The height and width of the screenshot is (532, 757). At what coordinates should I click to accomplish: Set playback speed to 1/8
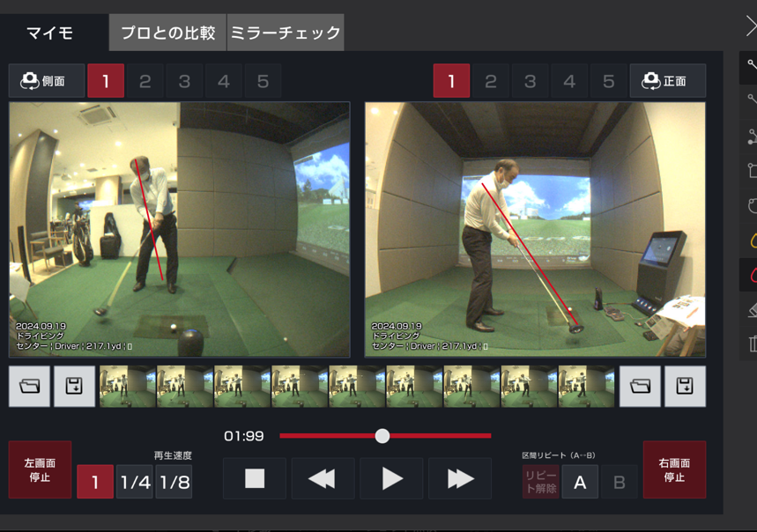pos(174,483)
